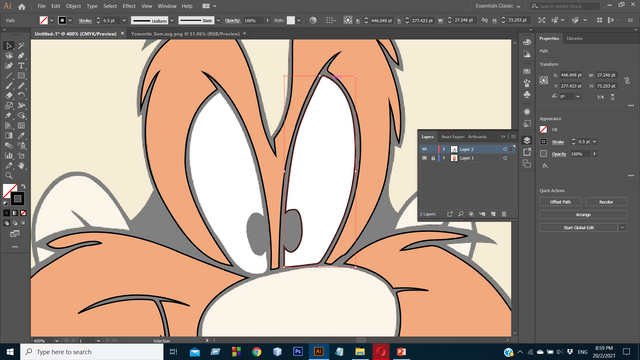640x360 pixels.
Task: Click Locate Object magnifier icon
Action: coord(460,214)
